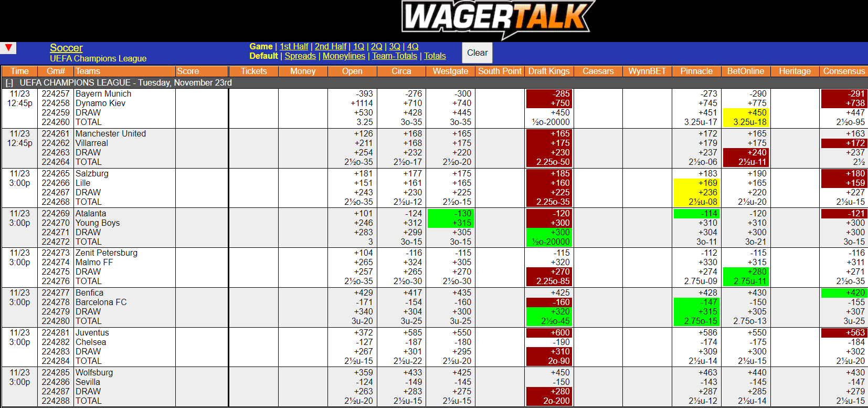Select the Juventus team row

click(92, 333)
